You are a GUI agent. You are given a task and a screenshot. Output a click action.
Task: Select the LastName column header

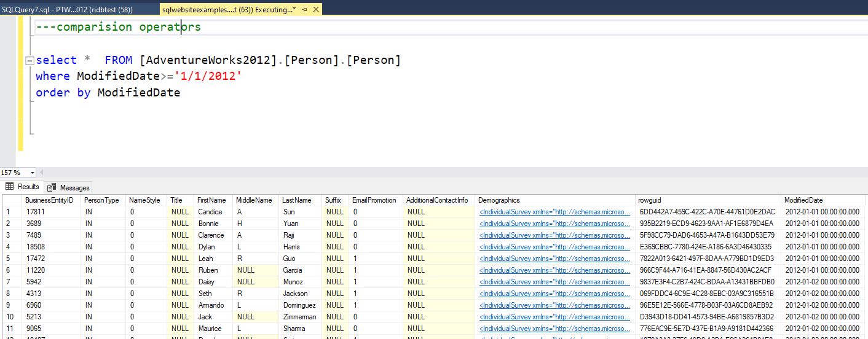coord(301,200)
